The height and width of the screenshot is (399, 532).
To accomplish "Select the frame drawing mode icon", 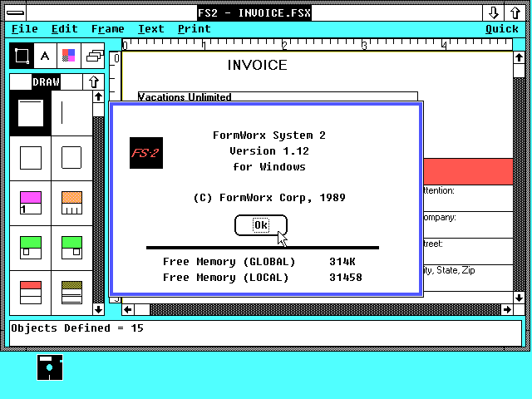I will click(x=22, y=56).
